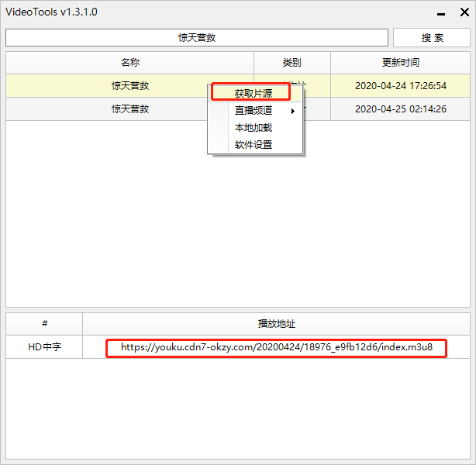Select the 惊天营救 name in the second row

(130, 109)
